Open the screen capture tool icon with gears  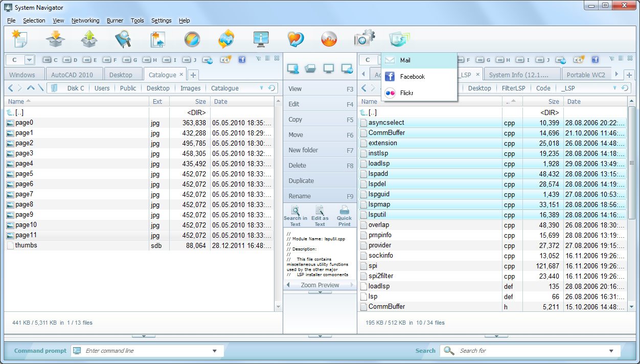363,38
